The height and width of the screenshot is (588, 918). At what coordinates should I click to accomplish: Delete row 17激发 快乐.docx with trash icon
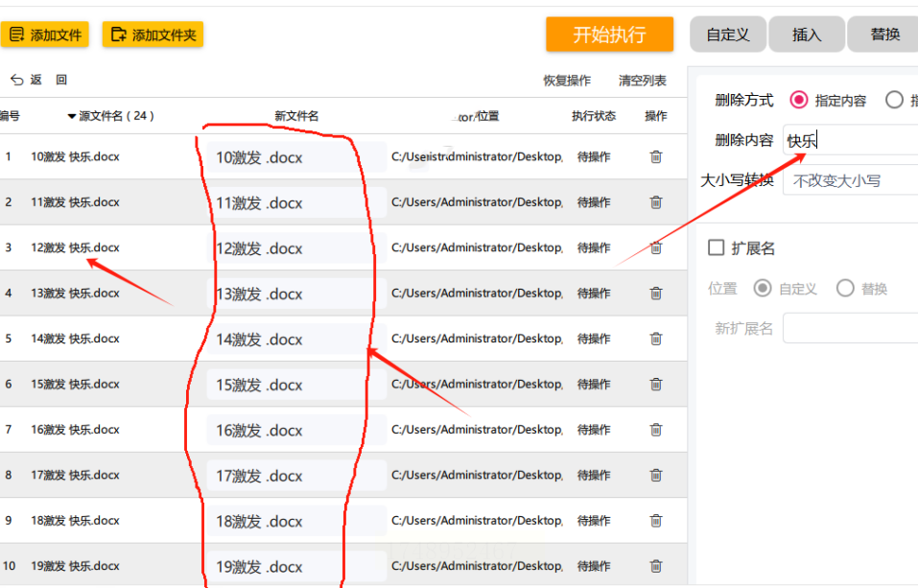[656, 475]
